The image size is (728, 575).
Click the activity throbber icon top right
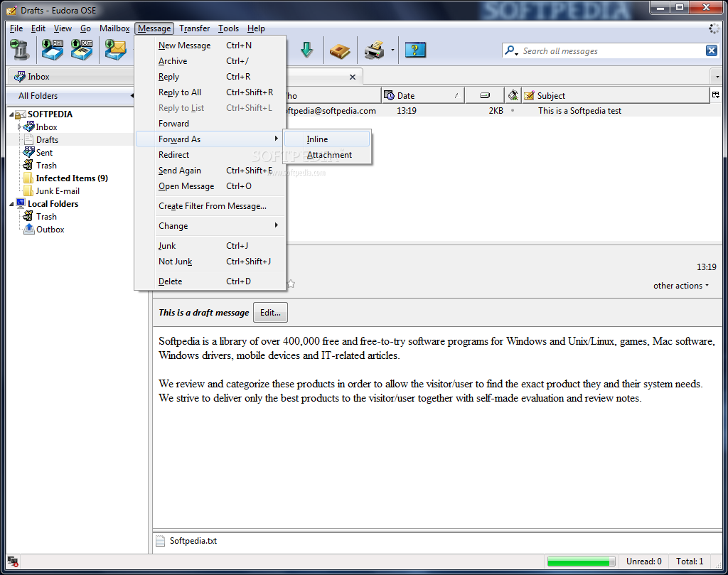714,28
